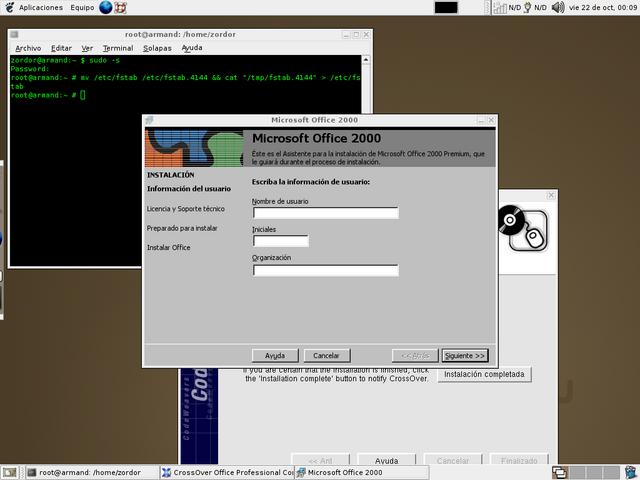Click the battery lightbulb status icon
Image resolution: width=640 pixels, height=480 pixels.
527,7
